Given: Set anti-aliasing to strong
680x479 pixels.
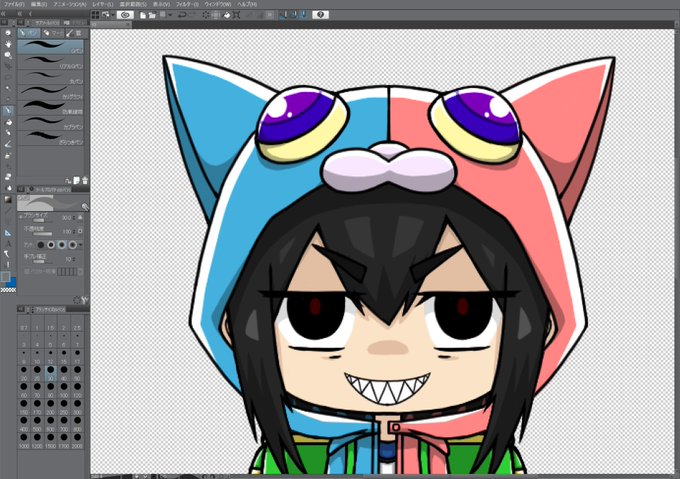Looking at the screenshot, I should pyautogui.click(x=72, y=245).
